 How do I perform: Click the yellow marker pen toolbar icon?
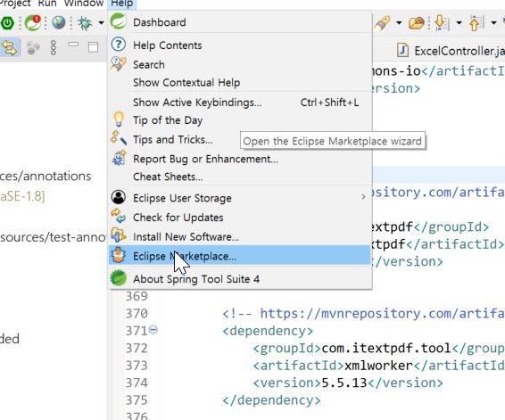tap(383, 23)
